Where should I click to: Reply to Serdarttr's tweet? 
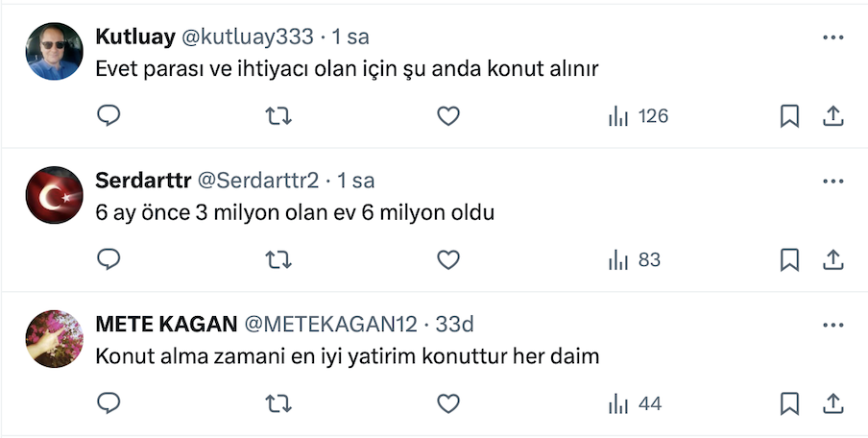pyautogui.click(x=109, y=260)
